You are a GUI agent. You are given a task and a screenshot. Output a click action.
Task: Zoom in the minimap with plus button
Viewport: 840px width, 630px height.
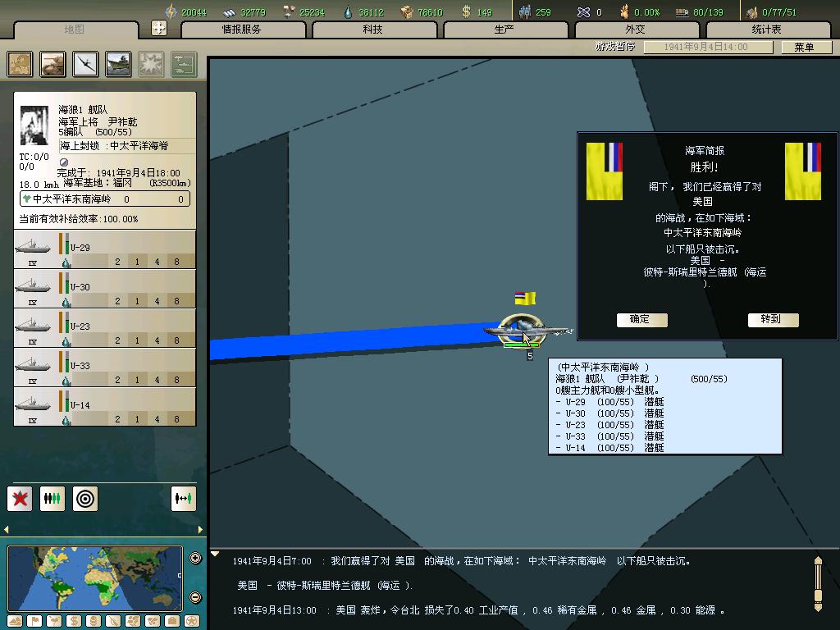click(195, 558)
